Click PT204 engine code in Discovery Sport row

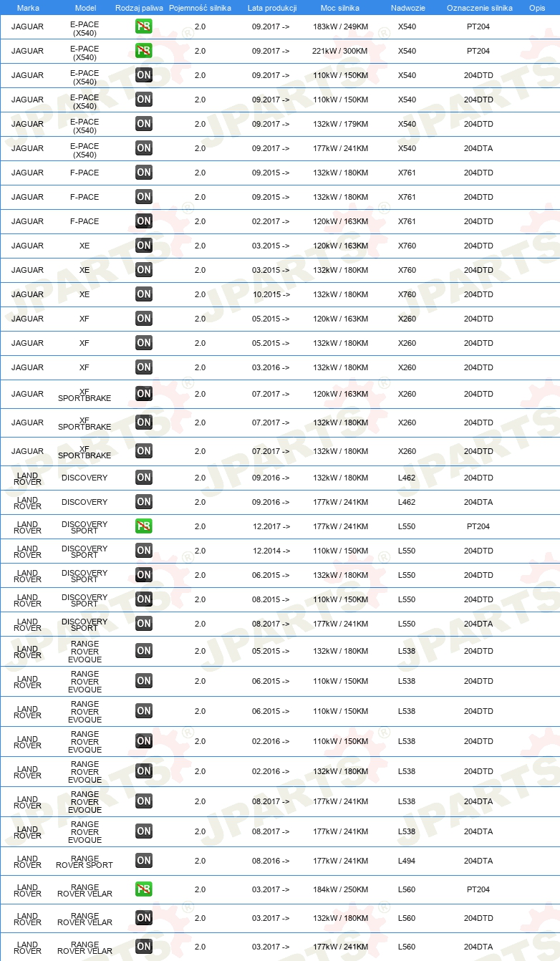[x=478, y=526]
